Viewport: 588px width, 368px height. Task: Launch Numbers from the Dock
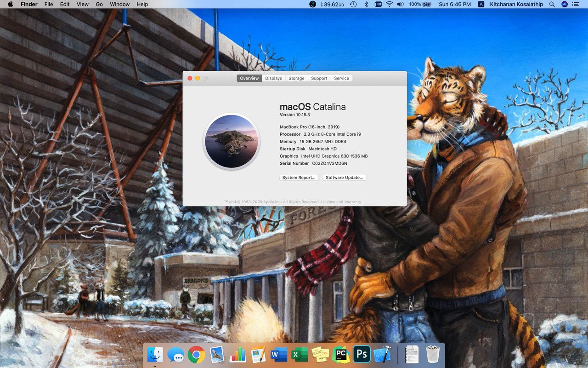[x=237, y=355]
